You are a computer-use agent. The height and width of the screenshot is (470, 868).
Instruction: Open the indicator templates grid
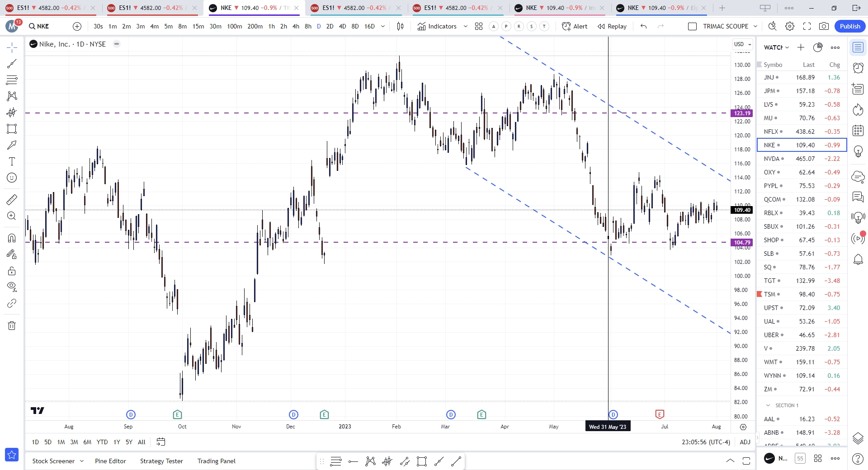click(479, 26)
